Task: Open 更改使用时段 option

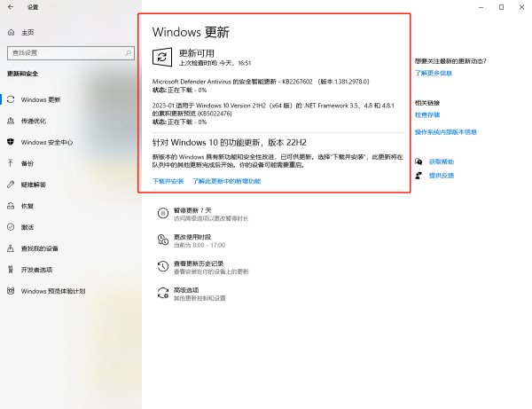Action: coord(192,237)
